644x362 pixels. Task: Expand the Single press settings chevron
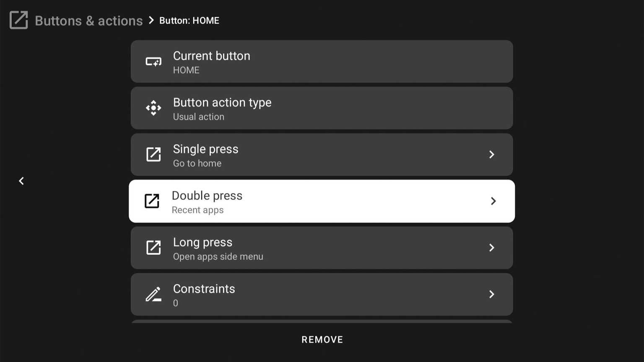(x=491, y=155)
